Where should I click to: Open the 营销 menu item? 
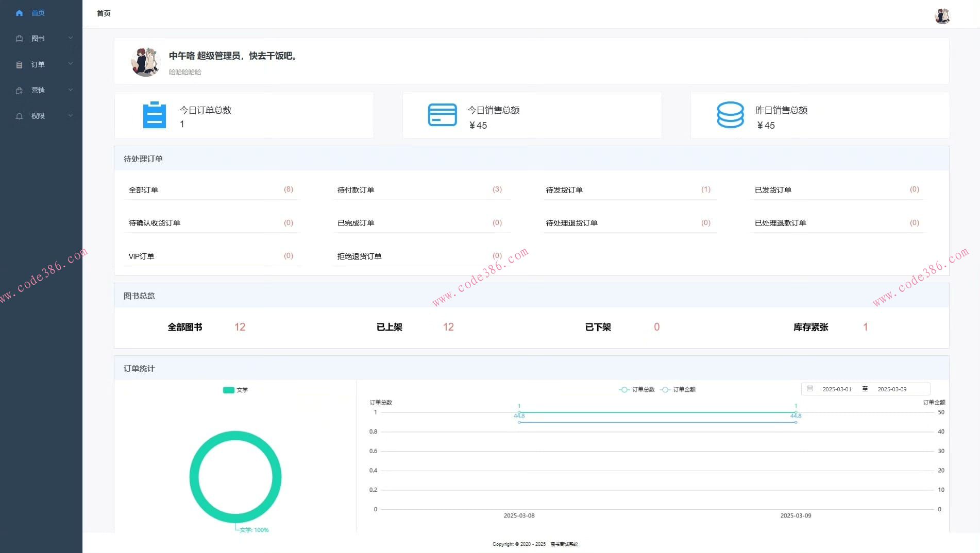(x=38, y=90)
